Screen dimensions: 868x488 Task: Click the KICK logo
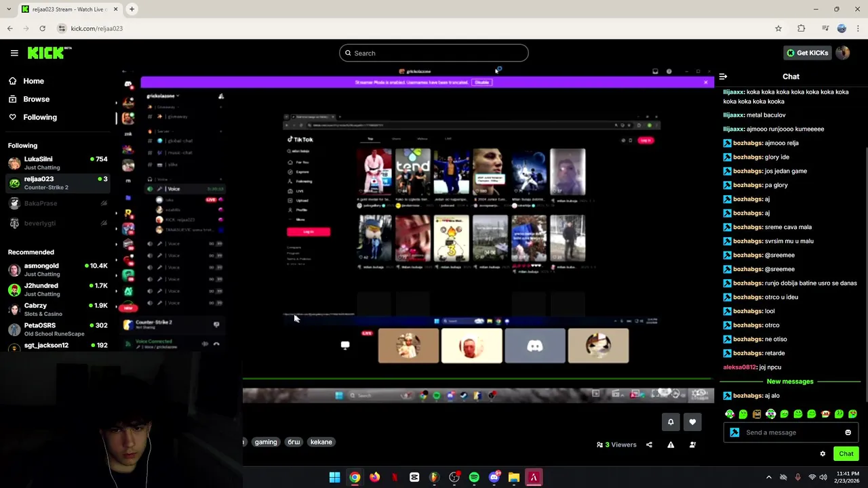click(x=50, y=53)
